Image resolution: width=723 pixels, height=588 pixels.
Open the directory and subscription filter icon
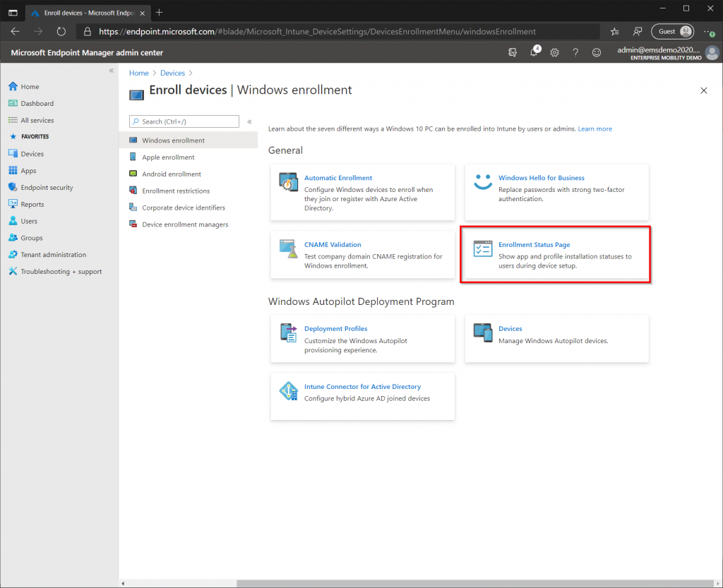click(513, 52)
